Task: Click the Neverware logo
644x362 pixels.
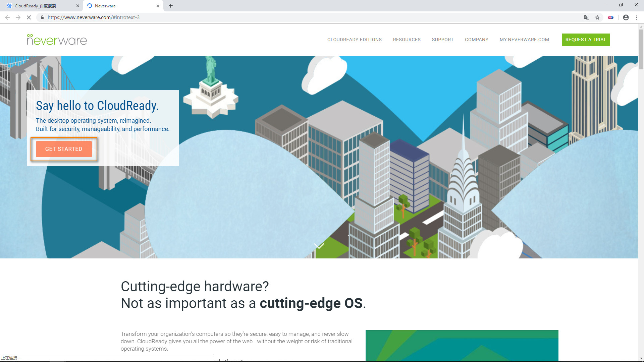Action: [x=56, y=40]
